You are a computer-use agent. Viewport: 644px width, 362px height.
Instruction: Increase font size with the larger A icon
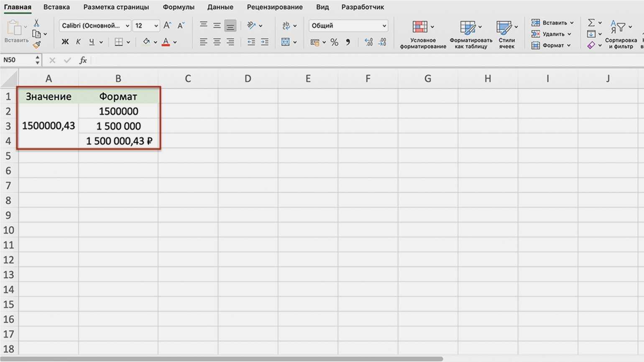click(167, 25)
